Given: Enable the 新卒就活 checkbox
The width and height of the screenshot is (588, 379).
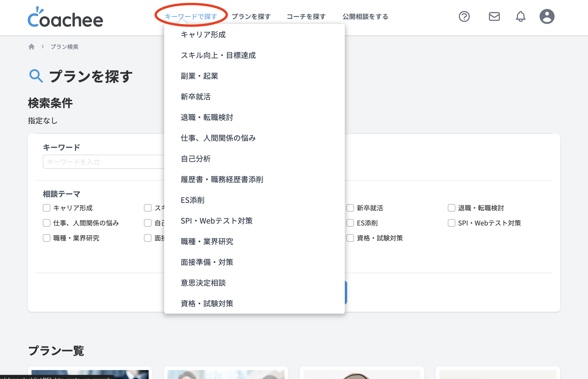Looking at the screenshot, I should coord(350,208).
